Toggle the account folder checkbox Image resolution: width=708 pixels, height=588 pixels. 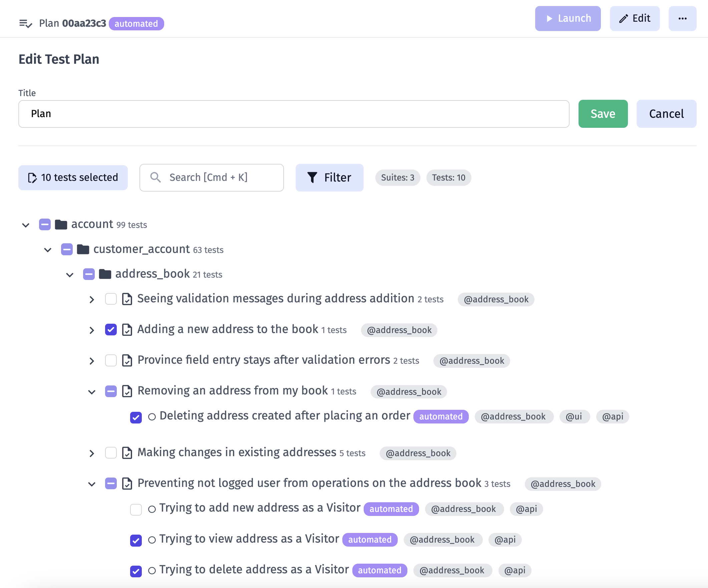pyautogui.click(x=45, y=224)
